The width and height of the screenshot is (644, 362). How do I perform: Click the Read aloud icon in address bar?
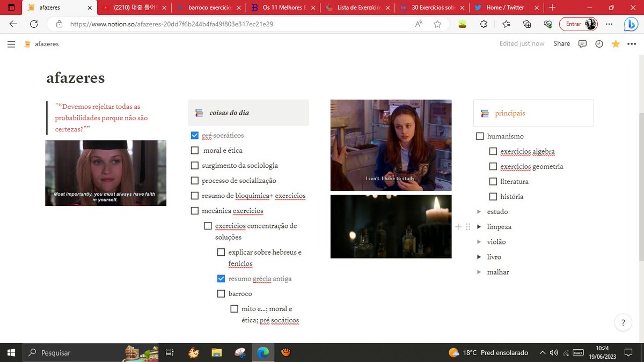[x=419, y=24]
